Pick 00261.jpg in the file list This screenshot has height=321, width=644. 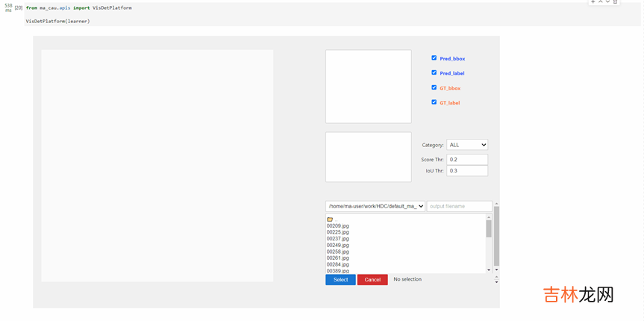coord(338,258)
